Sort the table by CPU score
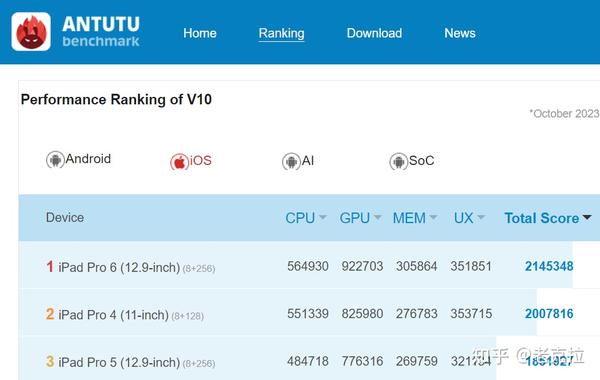This screenshot has width=600, height=380. 306,218
